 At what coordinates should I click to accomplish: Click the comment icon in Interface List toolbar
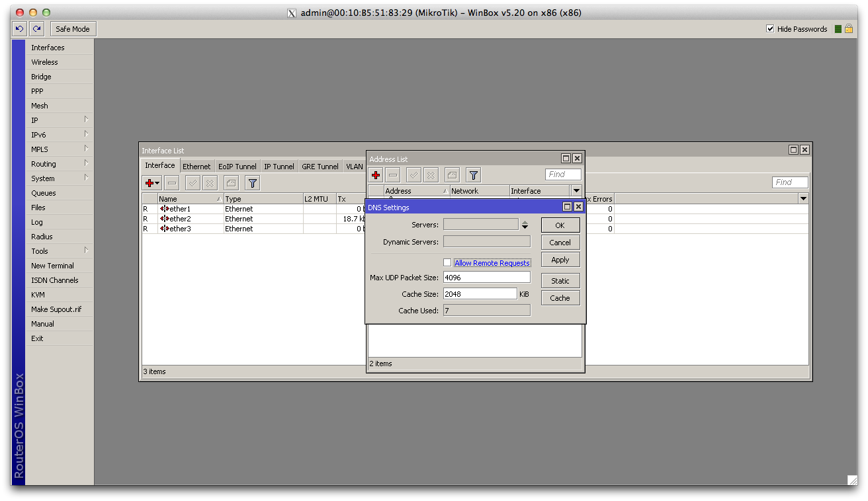[x=231, y=183]
